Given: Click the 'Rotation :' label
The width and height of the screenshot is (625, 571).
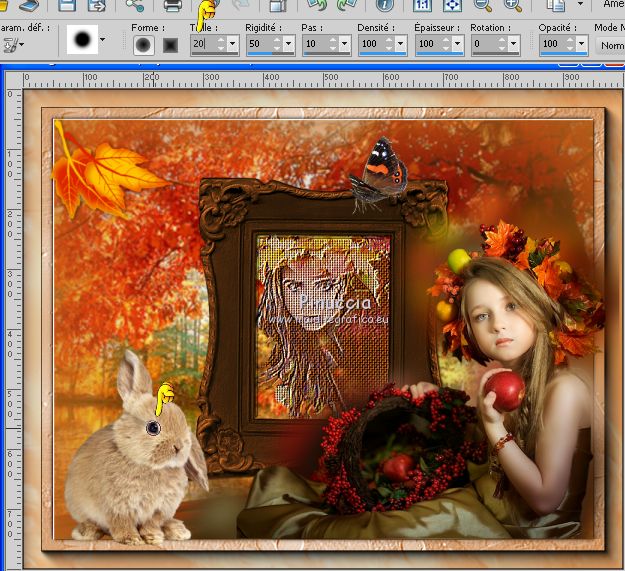Looking at the screenshot, I should point(490,28).
